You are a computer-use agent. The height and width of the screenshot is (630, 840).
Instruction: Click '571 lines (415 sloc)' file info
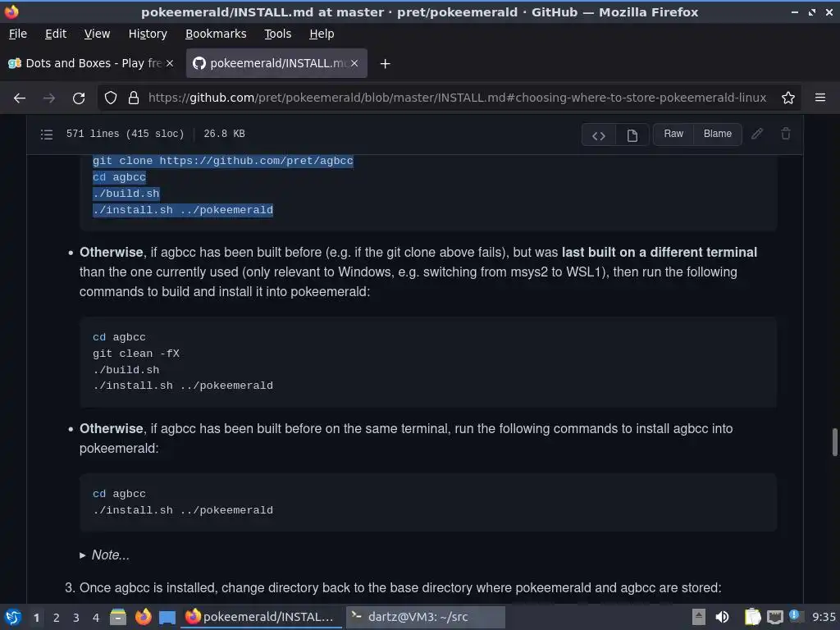(125, 134)
